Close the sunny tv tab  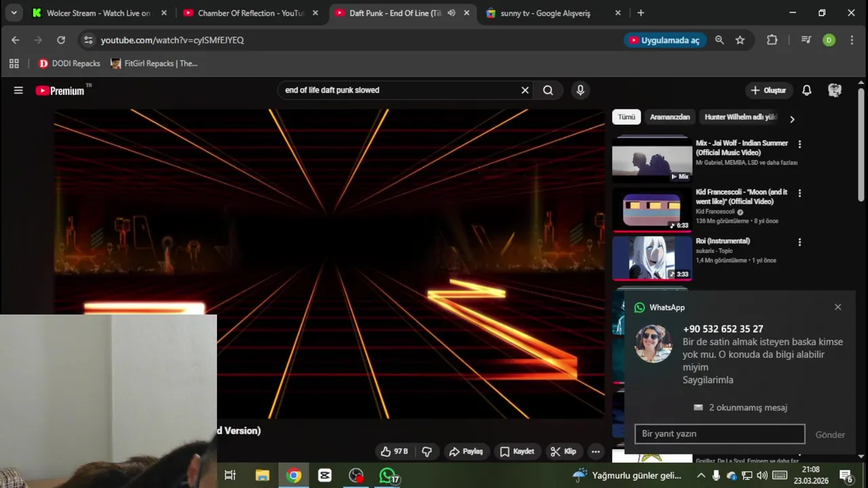pyautogui.click(x=617, y=13)
